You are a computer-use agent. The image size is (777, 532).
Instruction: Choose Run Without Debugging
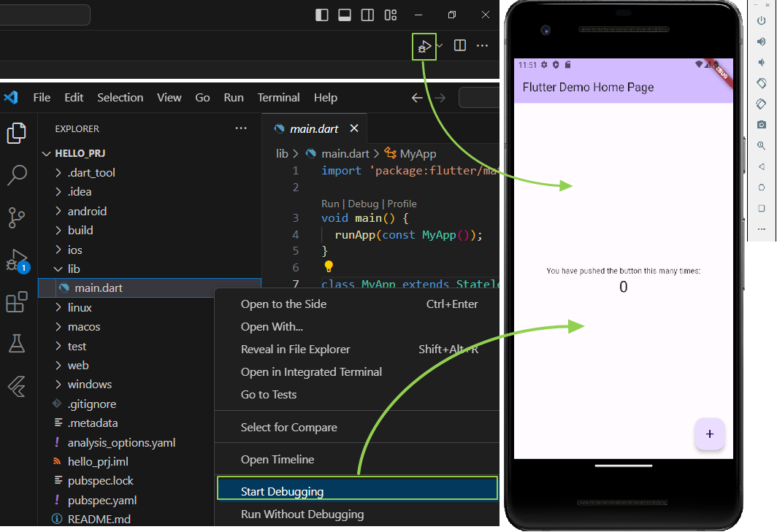[358, 514]
